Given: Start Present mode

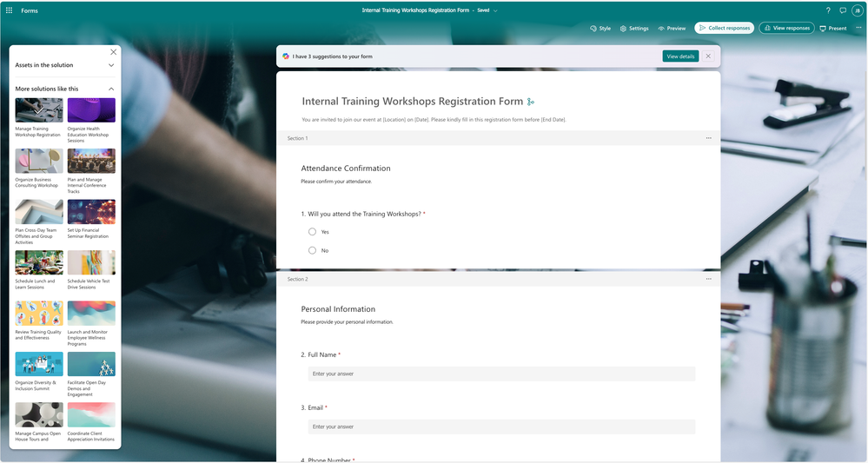Looking at the screenshot, I should [x=833, y=28].
